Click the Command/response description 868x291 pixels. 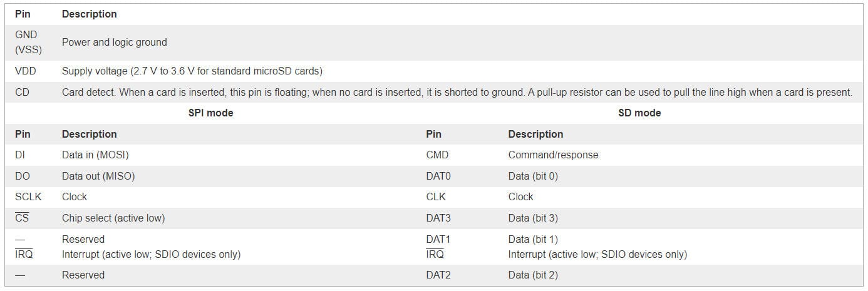pos(553,155)
